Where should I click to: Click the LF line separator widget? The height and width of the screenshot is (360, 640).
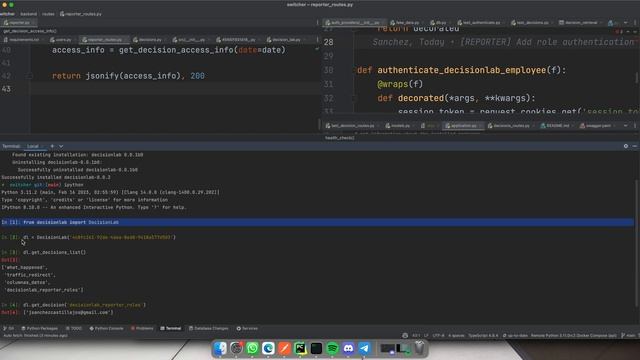(x=426, y=336)
